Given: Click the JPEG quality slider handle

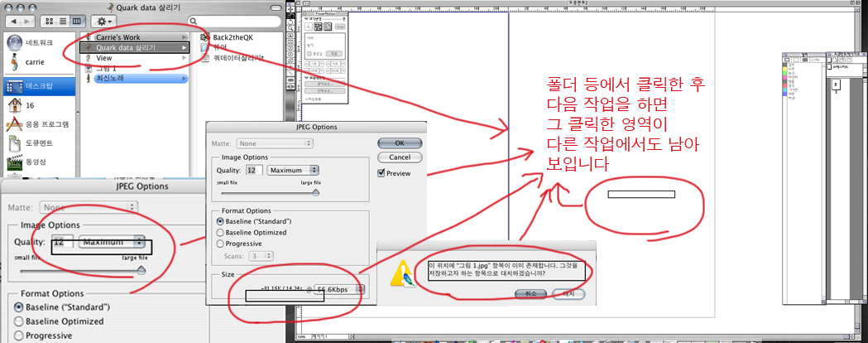Looking at the screenshot, I should point(315,191).
